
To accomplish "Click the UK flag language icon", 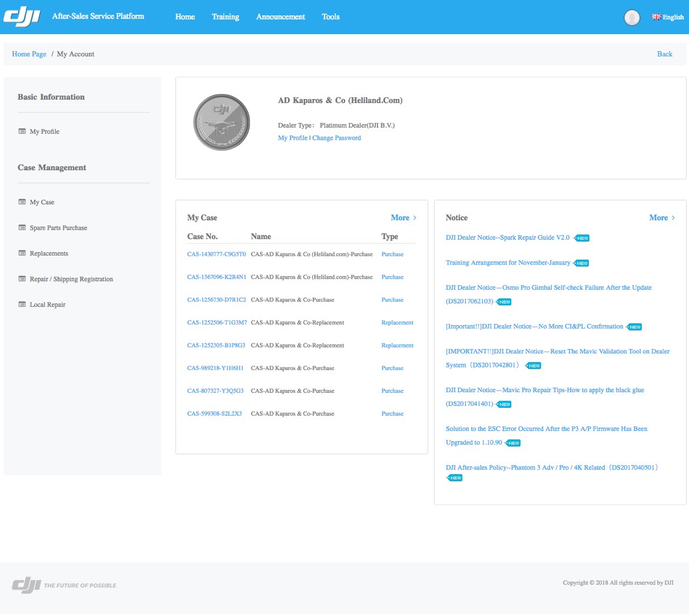I will (656, 17).
